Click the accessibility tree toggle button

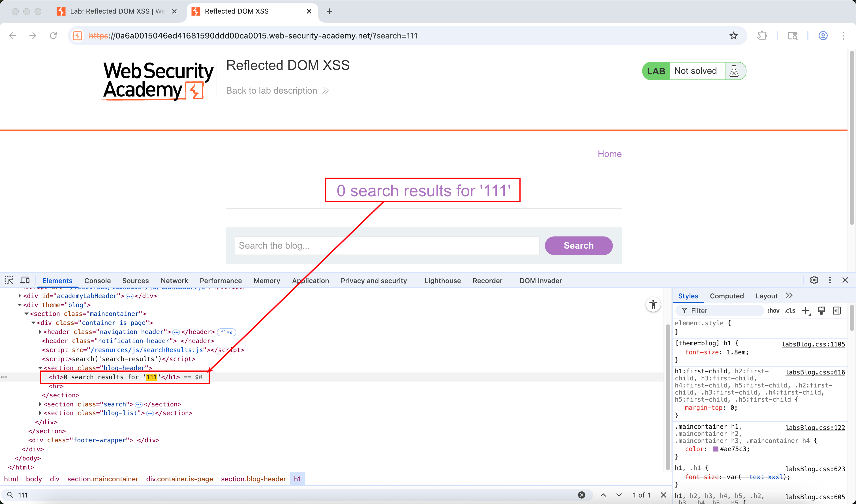[x=653, y=304]
